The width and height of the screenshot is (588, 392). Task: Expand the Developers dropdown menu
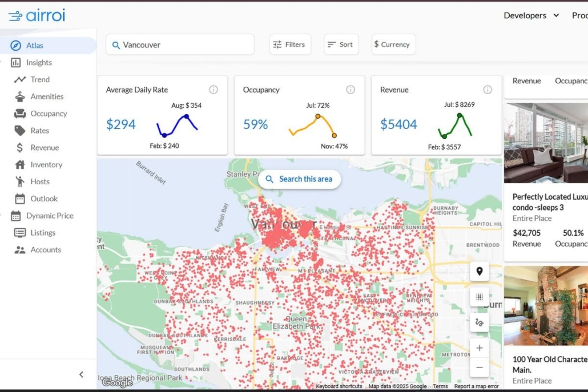point(531,15)
